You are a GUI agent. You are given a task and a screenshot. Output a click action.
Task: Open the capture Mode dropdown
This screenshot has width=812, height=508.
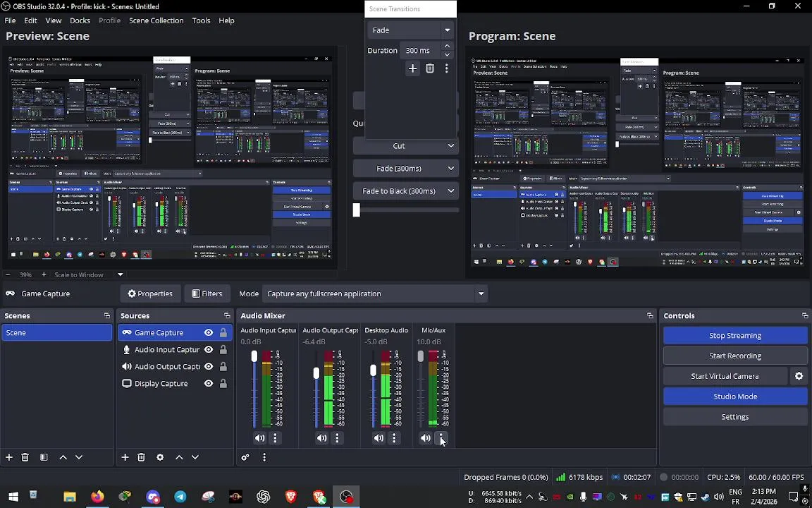pos(375,294)
